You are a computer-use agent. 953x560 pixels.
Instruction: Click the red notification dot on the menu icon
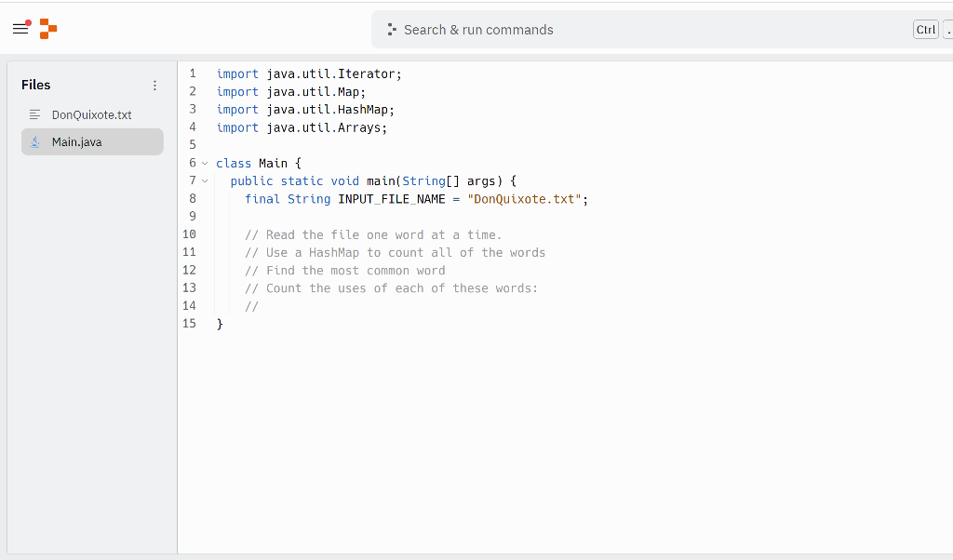pos(29,20)
